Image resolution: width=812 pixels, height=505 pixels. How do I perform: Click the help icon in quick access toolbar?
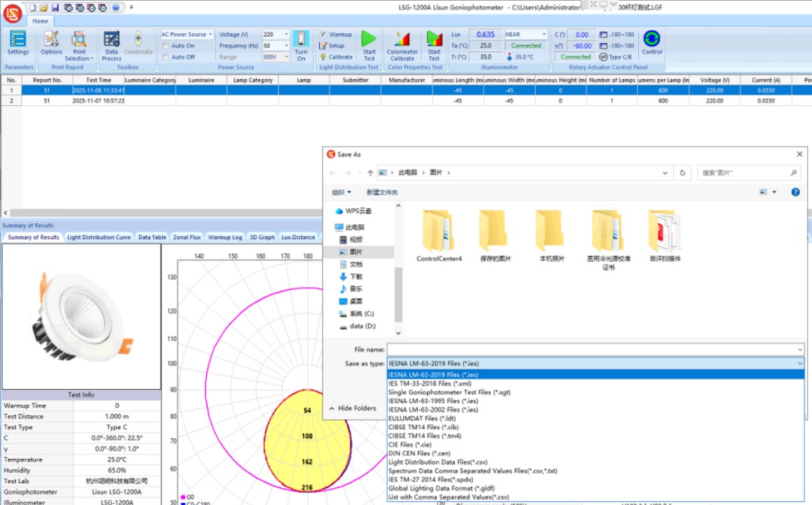[x=116, y=8]
